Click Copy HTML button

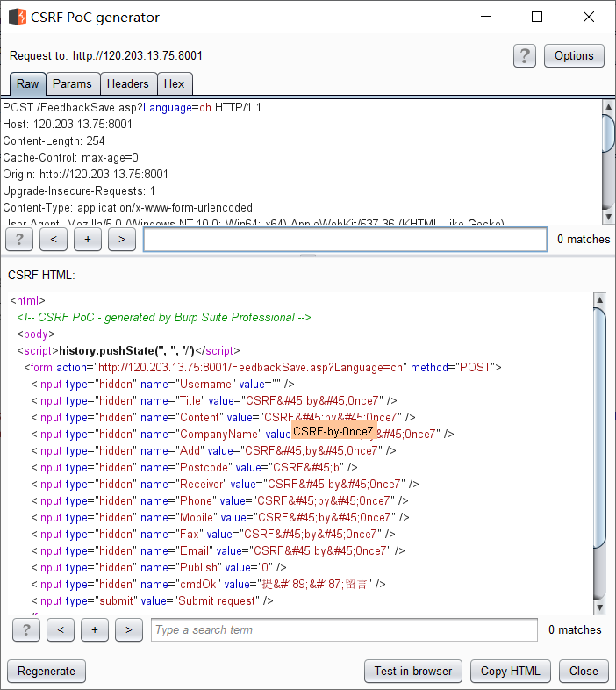(x=511, y=671)
